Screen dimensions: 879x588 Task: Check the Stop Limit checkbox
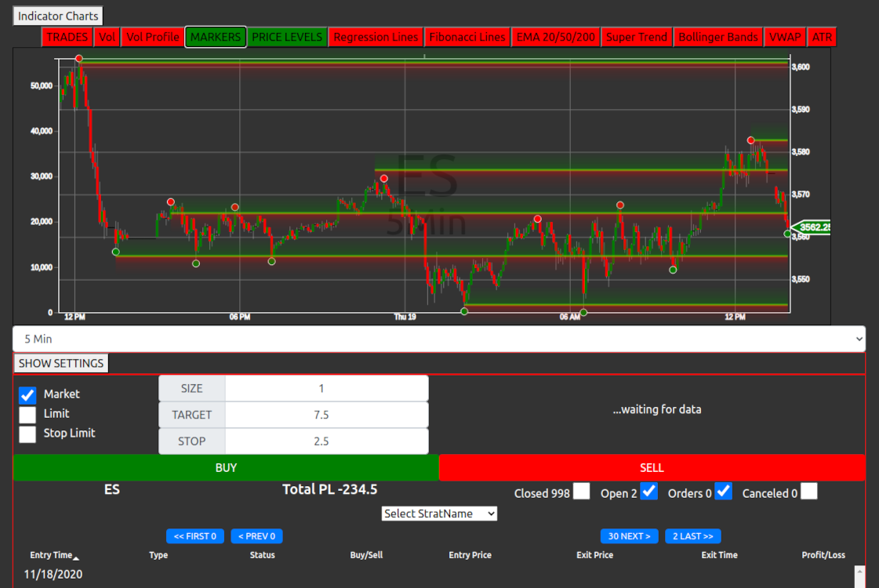click(27, 434)
